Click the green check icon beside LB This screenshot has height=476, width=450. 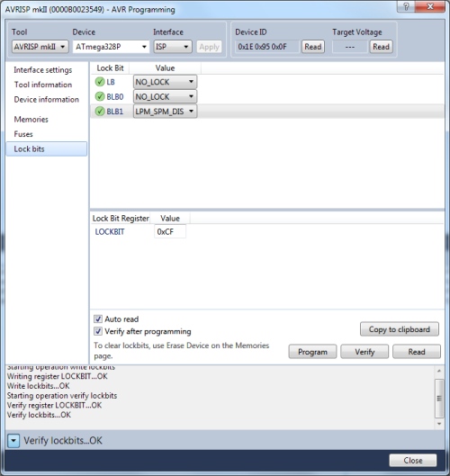point(100,82)
